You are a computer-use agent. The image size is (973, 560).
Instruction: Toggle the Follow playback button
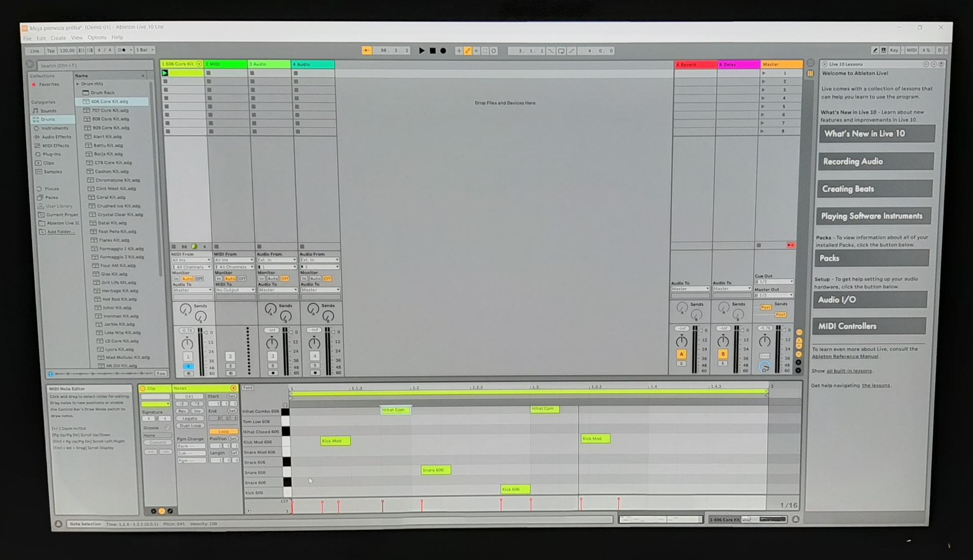click(x=366, y=50)
